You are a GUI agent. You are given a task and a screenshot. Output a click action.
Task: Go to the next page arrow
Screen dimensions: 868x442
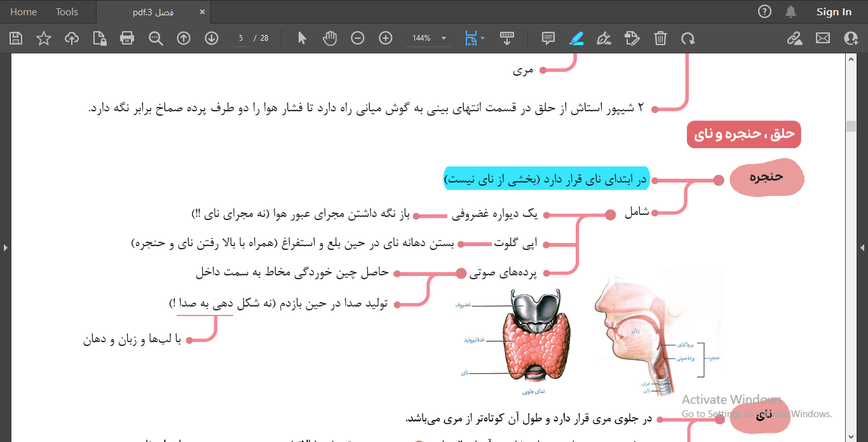212,38
